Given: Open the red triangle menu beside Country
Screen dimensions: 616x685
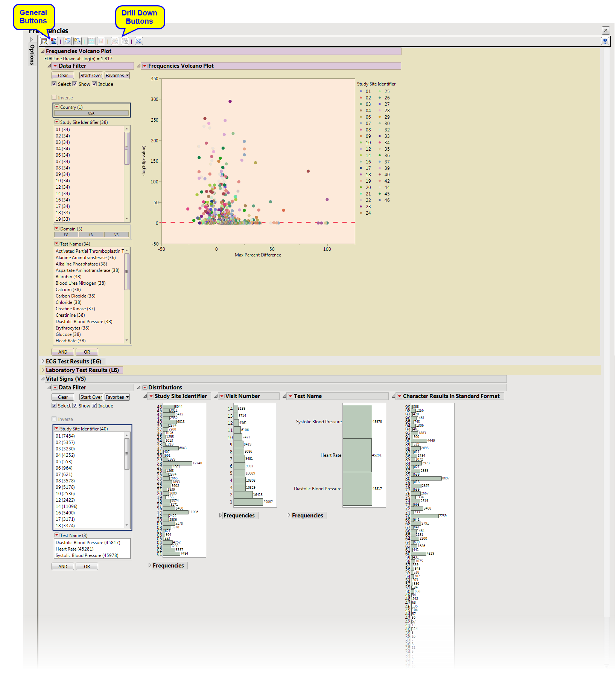Looking at the screenshot, I should pos(57,107).
